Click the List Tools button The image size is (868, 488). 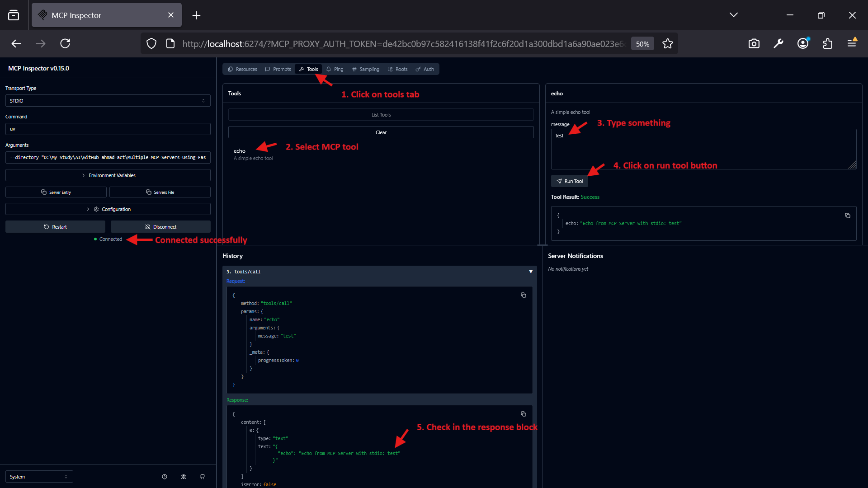pos(381,115)
